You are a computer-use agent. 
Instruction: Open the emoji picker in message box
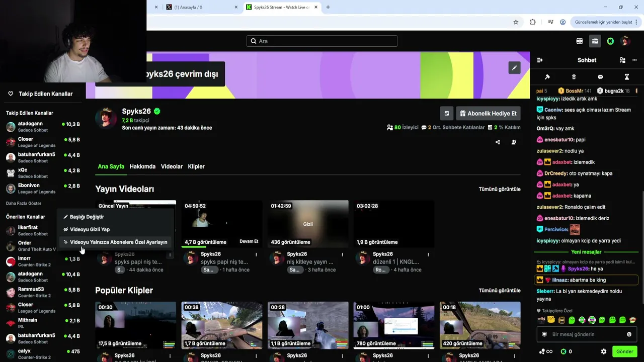coord(629,334)
